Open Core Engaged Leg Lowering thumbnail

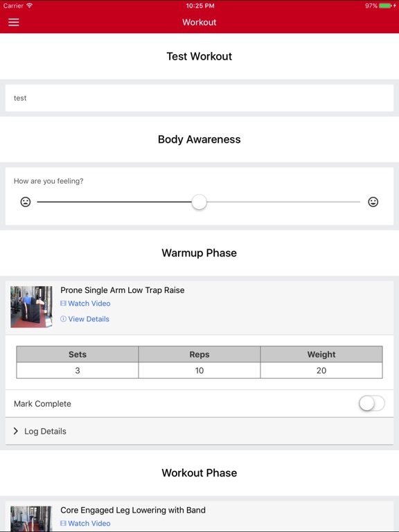pyautogui.click(x=31, y=519)
